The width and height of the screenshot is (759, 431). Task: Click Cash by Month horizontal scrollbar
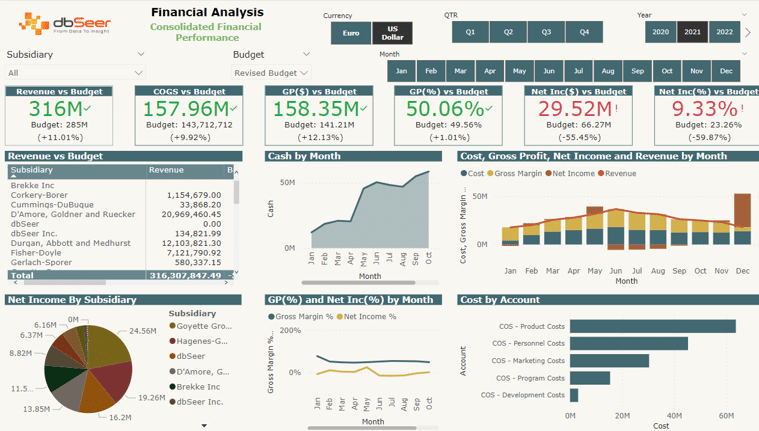[x=358, y=282]
